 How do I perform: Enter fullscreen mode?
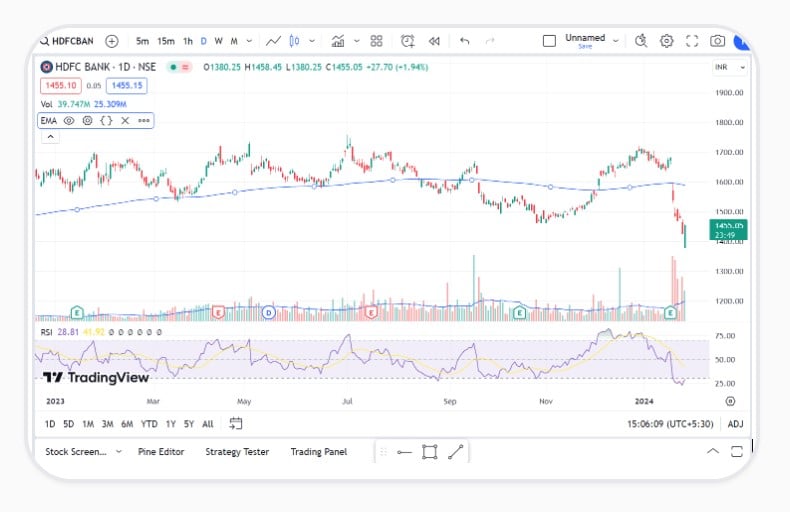(x=692, y=41)
